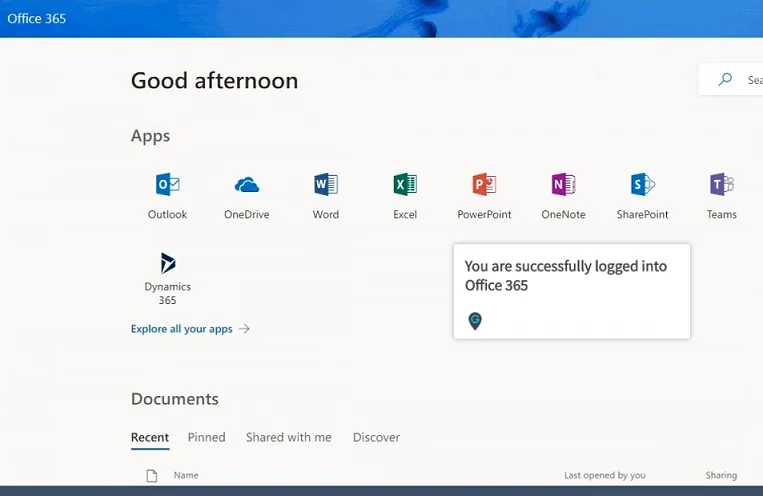Switch to the Recent documents tab
The width and height of the screenshot is (763, 496).
(x=150, y=437)
